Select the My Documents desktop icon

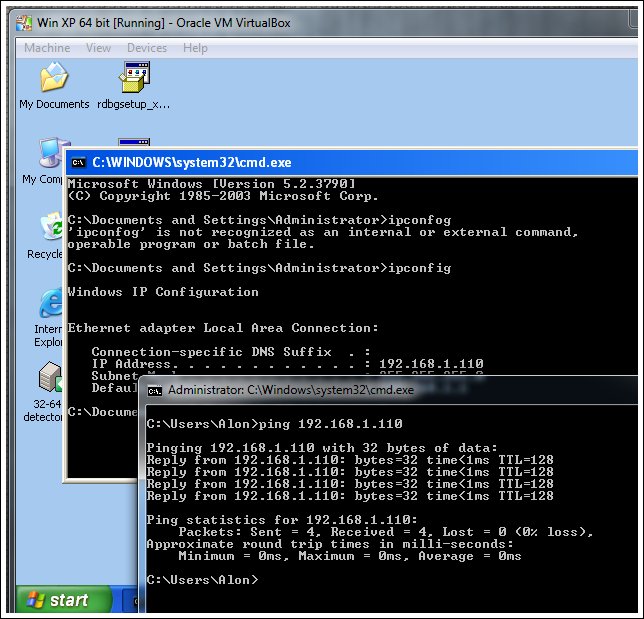pyautogui.click(x=54, y=86)
